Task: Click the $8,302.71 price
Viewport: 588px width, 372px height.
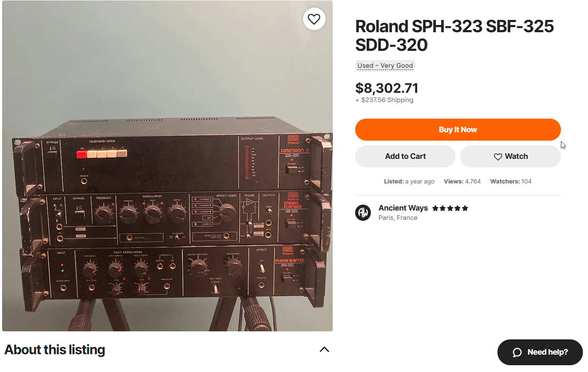Action: [x=387, y=88]
